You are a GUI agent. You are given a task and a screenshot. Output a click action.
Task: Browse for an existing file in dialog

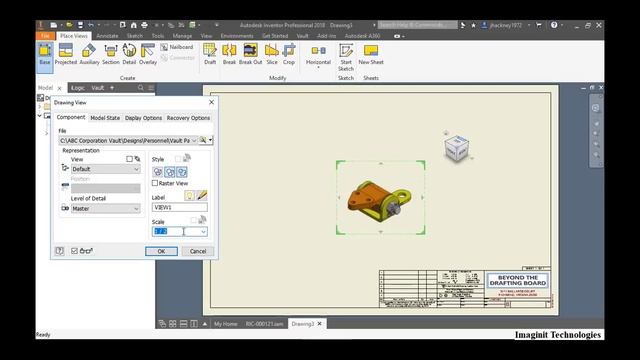(x=203, y=140)
